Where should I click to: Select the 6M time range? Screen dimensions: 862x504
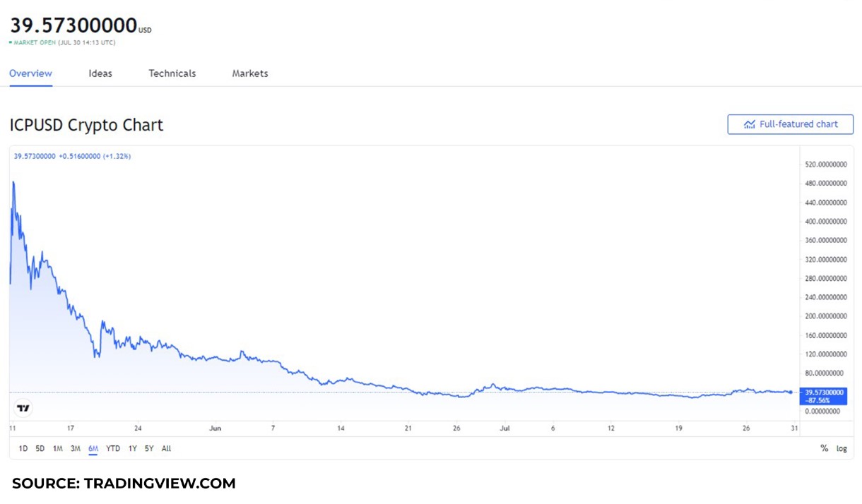[x=93, y=448]
